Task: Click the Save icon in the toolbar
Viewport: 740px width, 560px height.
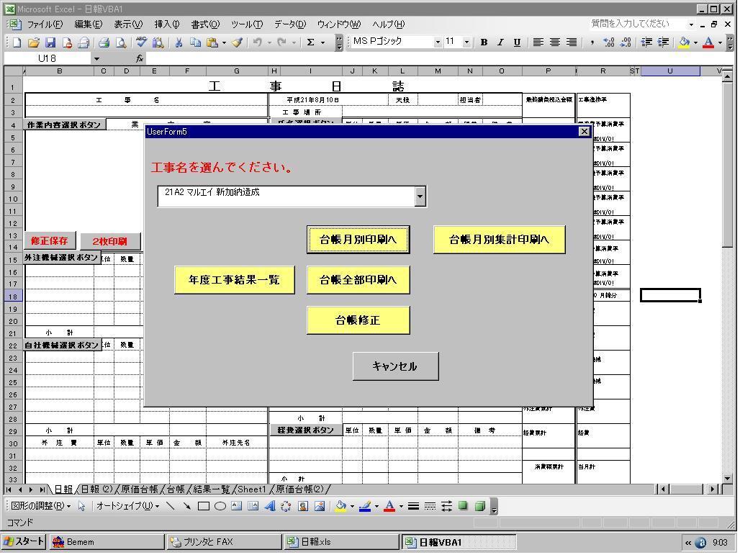Action: point(50,42)
